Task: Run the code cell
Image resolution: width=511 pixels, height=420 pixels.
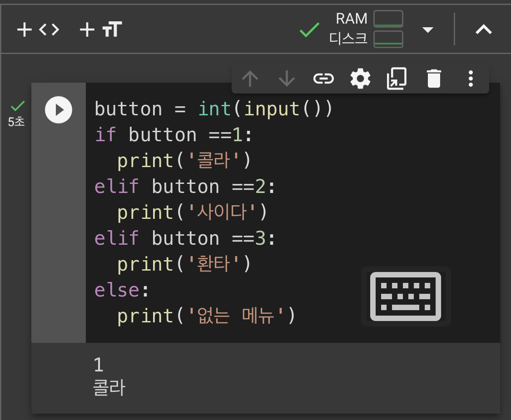Action: 59,110
